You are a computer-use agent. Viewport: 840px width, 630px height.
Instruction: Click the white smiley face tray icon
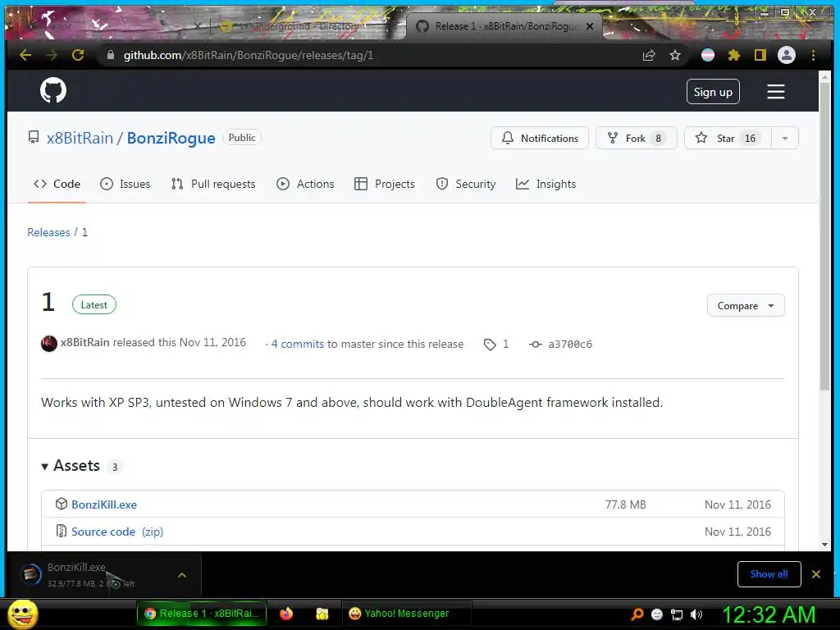pyautogui.click(x=657, y=614)
